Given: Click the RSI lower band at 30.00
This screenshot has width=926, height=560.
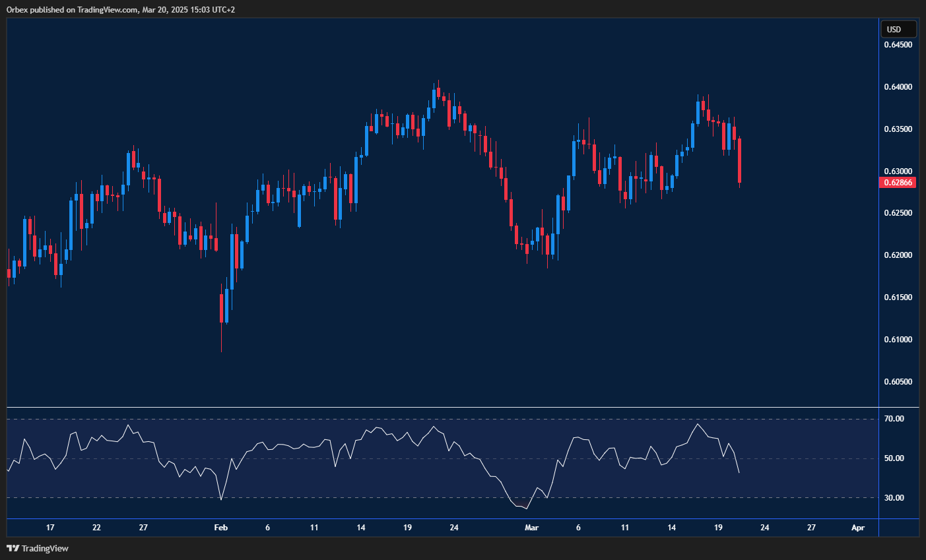Looking at the screenshot, I should 462,497.
